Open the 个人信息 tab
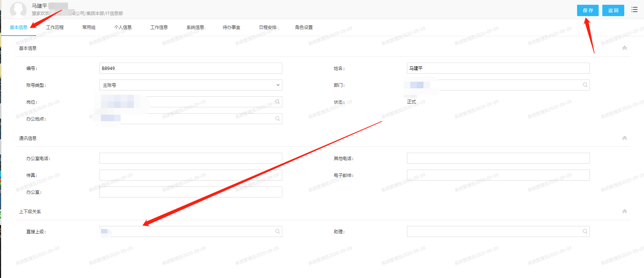Image resolution: width=644 pixels, height=278 pixels. pyautogui.click(x=123, y=27)
